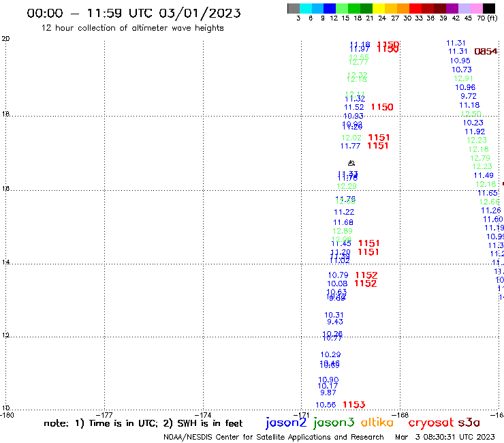Click the s3a legend label

click(x=469, y=423)
